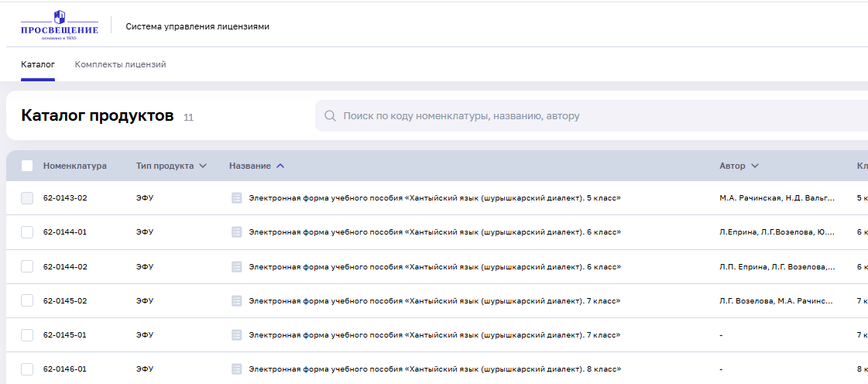Screen dimensions: 868x384
Task: Tick the checkbox for item 62-0146-01
Action: click(27, 369)
